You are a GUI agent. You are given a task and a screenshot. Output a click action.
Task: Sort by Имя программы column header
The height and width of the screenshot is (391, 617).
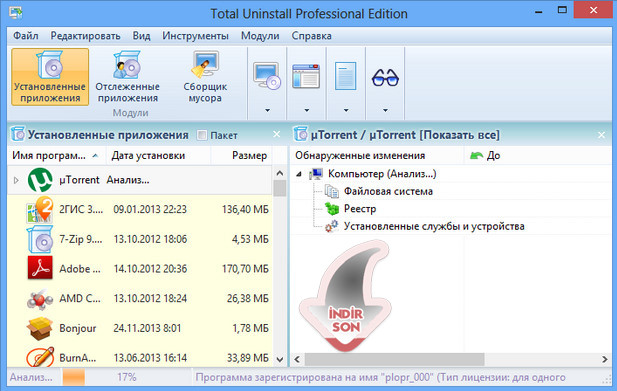(x=56, y=156)
